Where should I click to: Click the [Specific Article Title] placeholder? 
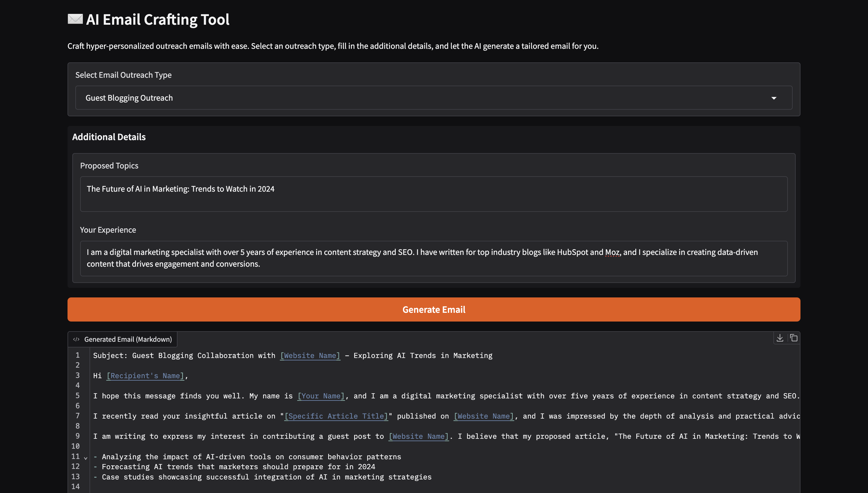tap(336, 416)
